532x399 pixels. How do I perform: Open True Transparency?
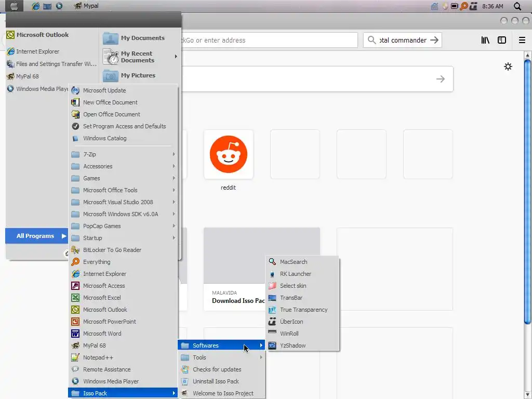302,310
